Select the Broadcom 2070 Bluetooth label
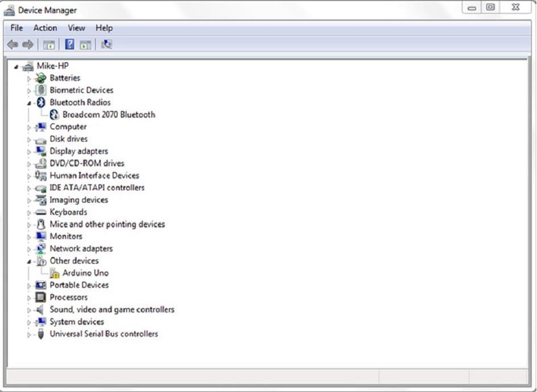This screenshot has height=392, width=537. [x=109, y=115]
